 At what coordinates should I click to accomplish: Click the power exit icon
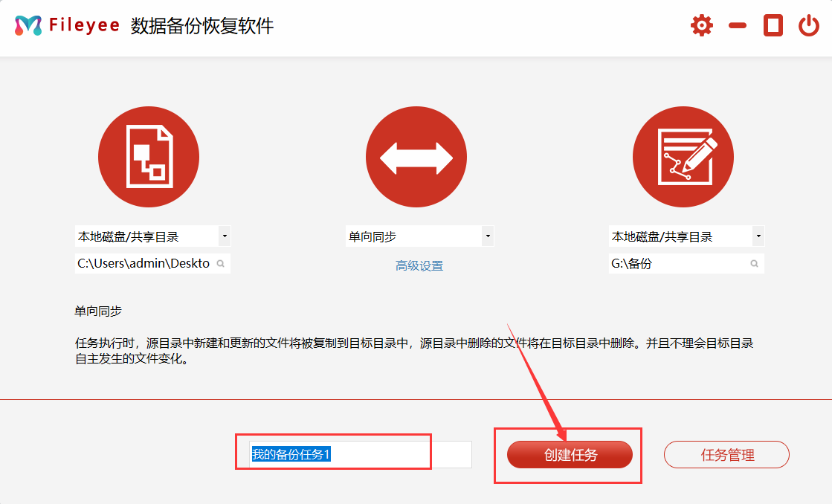(x=808, y=26)
